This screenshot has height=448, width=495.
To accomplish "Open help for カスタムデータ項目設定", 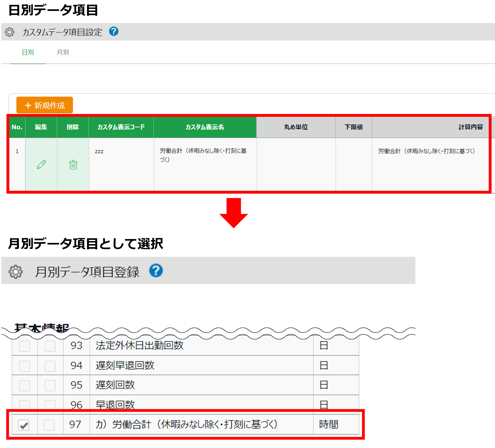I will [114, 31].
